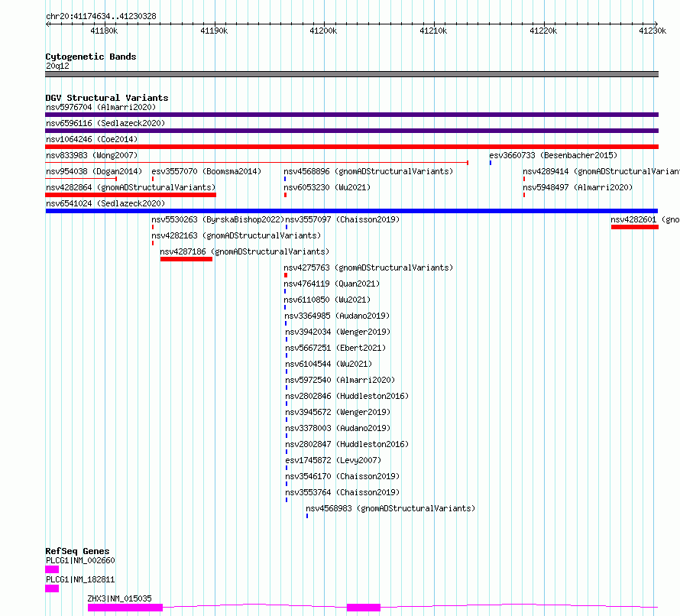
Task: Select the nsv6596116 (Sedlazeck2020) purple bar
Action: point(351,131)
